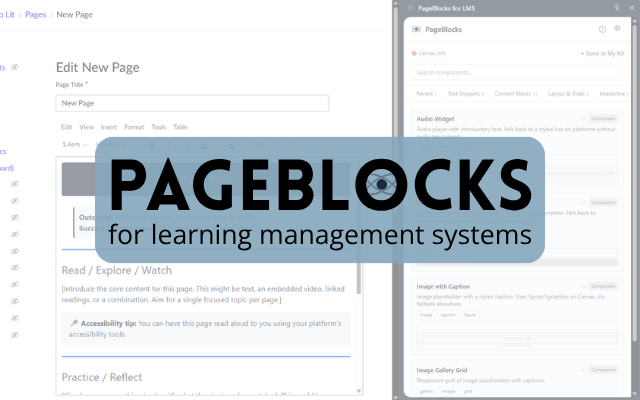Go to Pages breadcrumb link
This screenshot has height=400, width=640.
[x=36, y=15]
